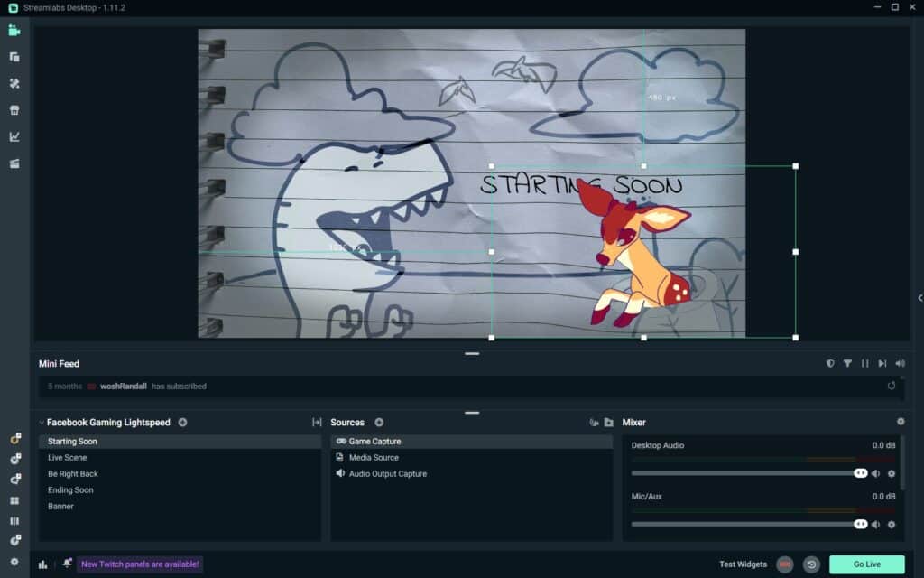This screenshot has height=578, width=924.
Task: Click the Mic/Aux 0.0 dB value
Action: 884,497
